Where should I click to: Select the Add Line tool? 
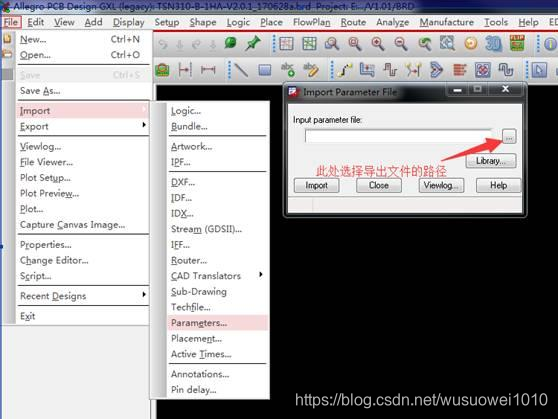(x=241, y=70)
